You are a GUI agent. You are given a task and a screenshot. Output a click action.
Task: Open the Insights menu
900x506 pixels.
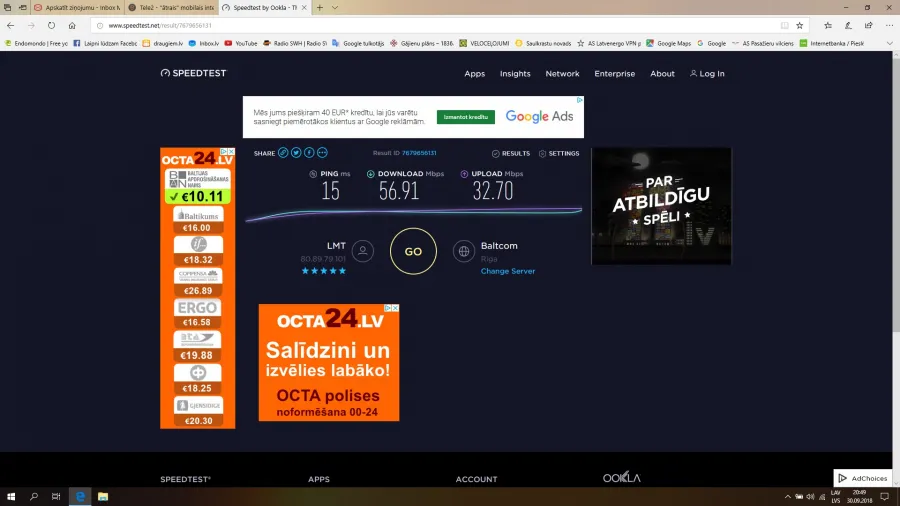pos(515,73)
